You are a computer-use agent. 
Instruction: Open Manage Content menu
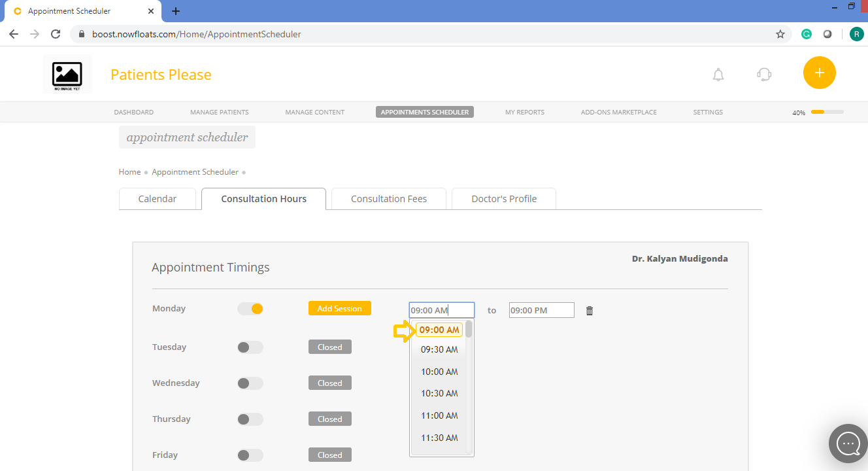[x=315, y=112]
